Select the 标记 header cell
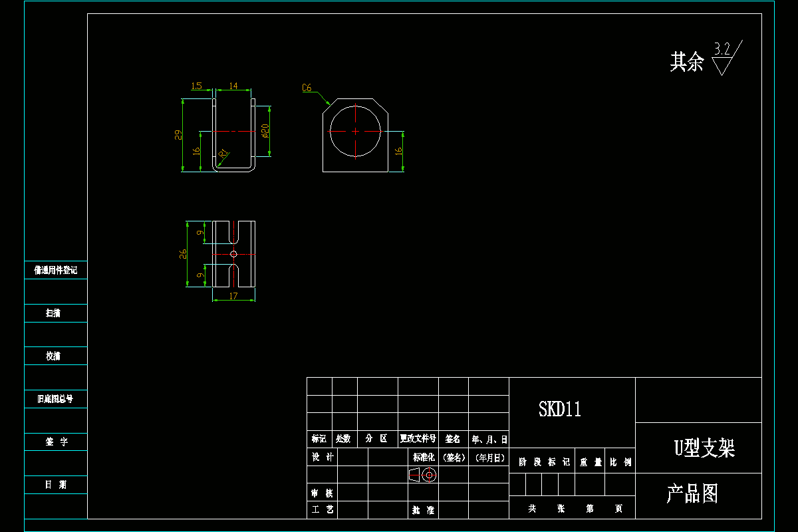 319,439
